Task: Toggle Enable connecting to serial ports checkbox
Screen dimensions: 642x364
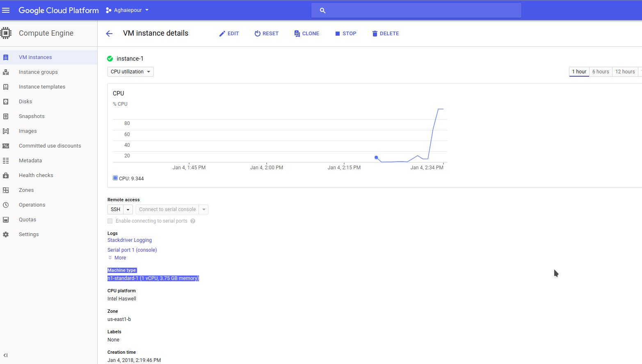Action: click(110, 221)
